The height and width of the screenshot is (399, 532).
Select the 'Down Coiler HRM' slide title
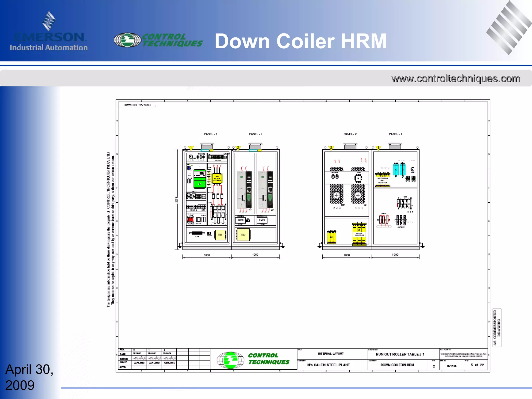[301, 41]
